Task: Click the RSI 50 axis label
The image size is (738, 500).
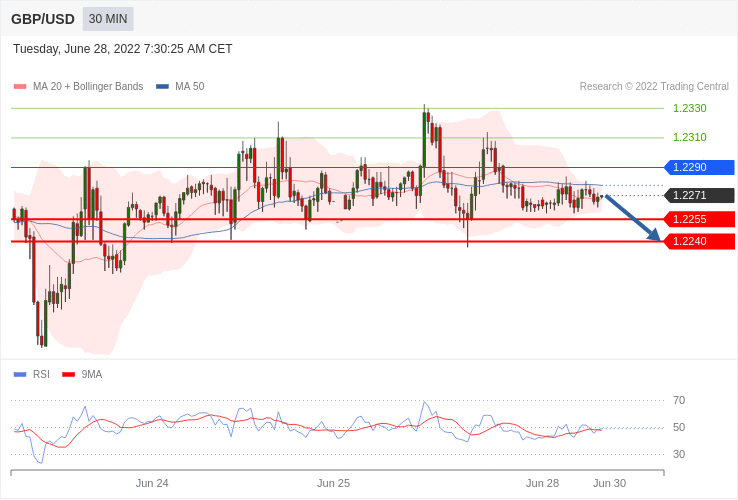Action: pyautogui.click(x=679, y=427)
